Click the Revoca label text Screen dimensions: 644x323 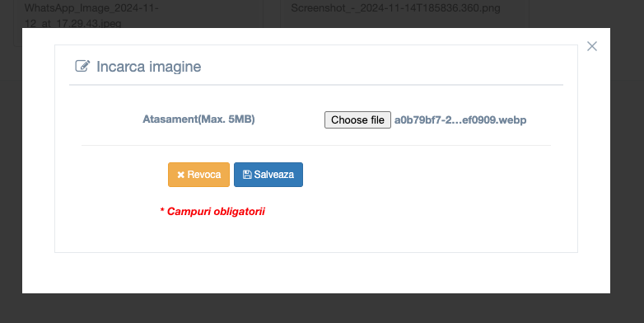[204, 175]
